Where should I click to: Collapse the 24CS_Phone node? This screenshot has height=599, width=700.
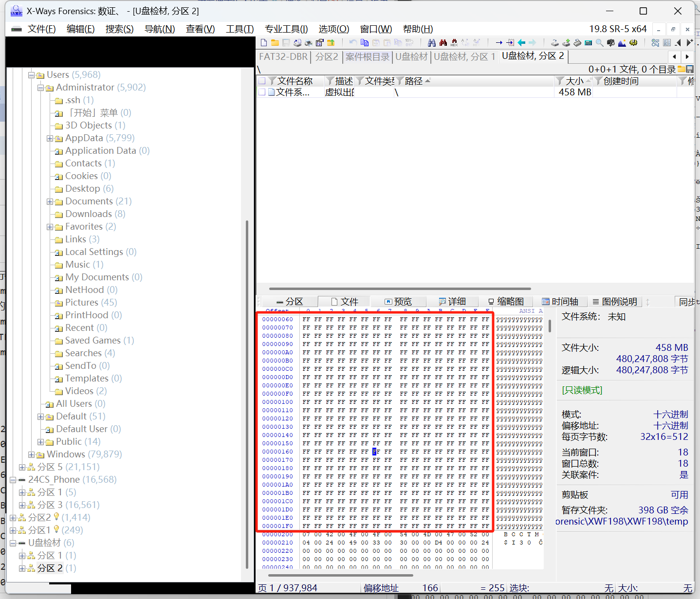pyautogui.click(x=13, y=480)
